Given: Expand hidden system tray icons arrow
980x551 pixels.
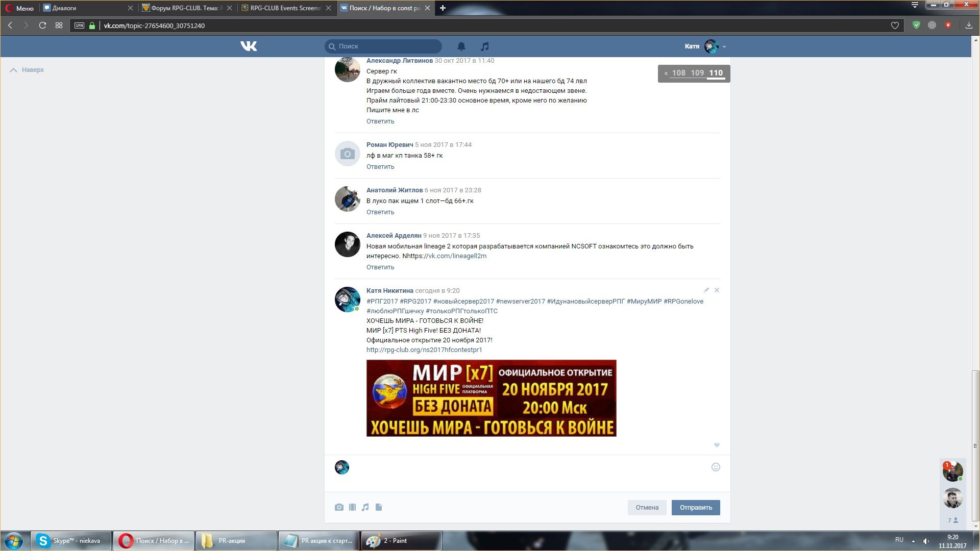Looking at the screenshot, I should [x=913, y=541].
